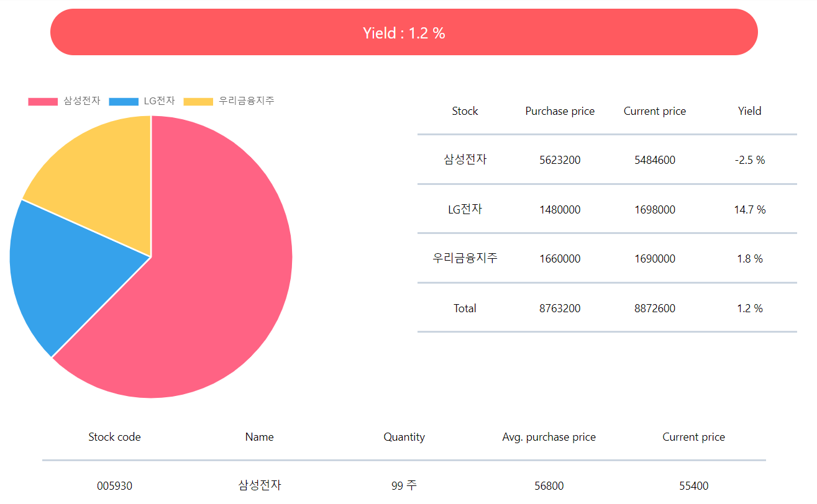Click the 1.2 % yield in Total row

[749, 308]
